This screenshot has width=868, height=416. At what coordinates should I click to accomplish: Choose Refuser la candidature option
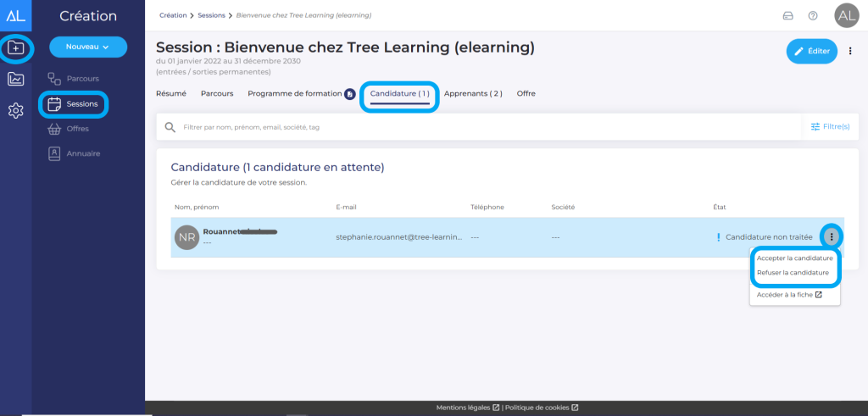tap(793, 273)
